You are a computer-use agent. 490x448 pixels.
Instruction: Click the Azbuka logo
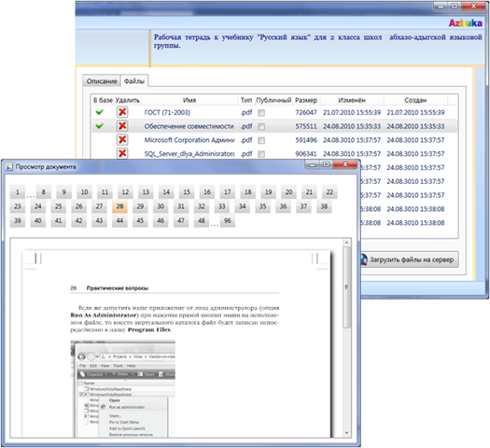466,23
